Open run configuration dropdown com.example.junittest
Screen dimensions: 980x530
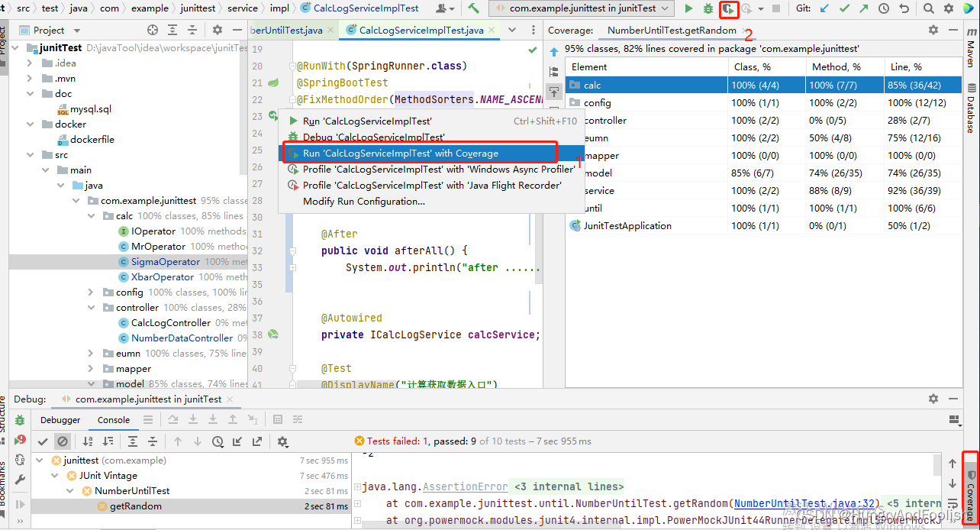click(582, 8)
